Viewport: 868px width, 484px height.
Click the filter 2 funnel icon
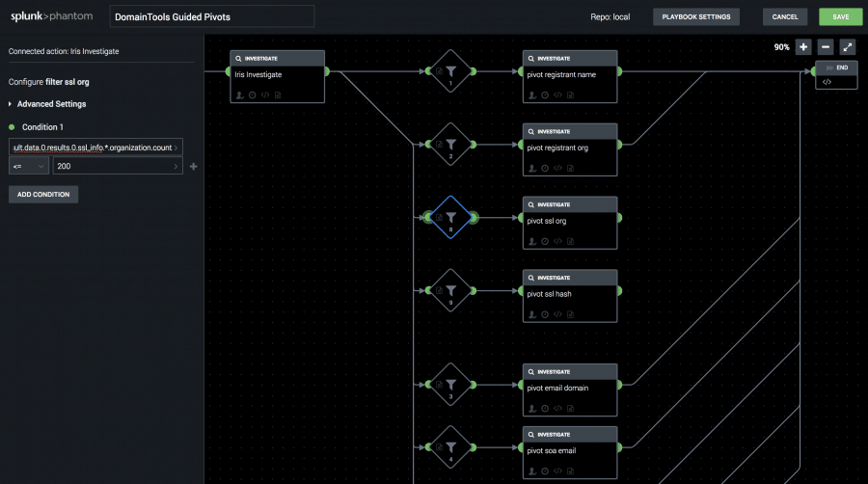(x=451, y=144)
